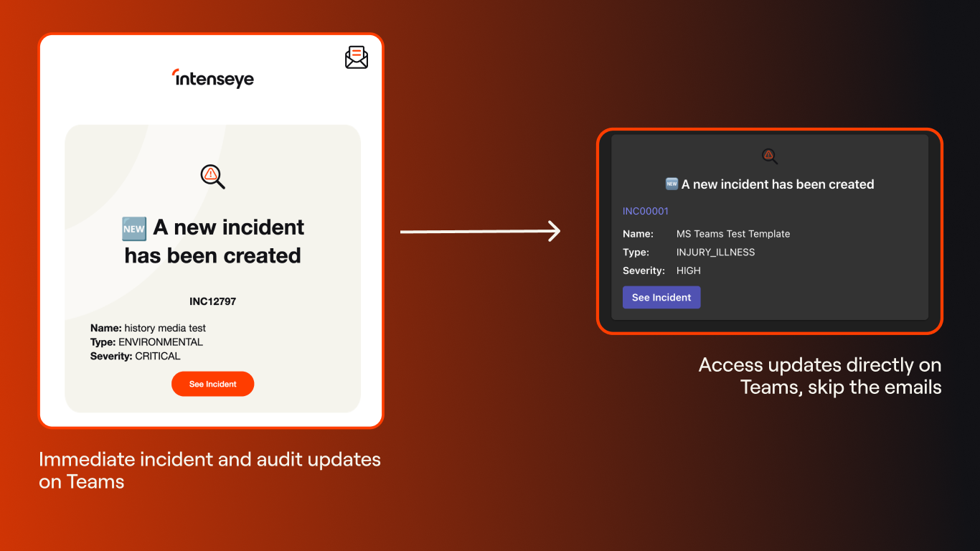Click the CRITICAL severity value
Viewport: 980px width, 551px height.
158,356
